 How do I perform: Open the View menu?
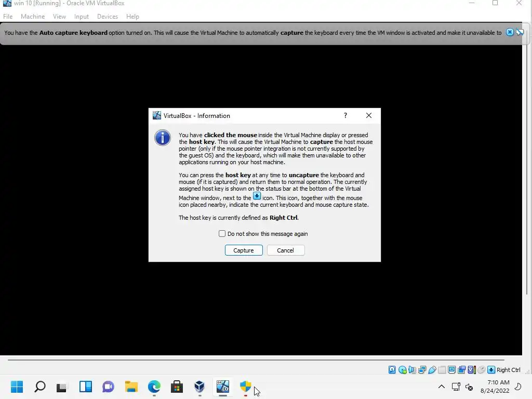[59, 16]
